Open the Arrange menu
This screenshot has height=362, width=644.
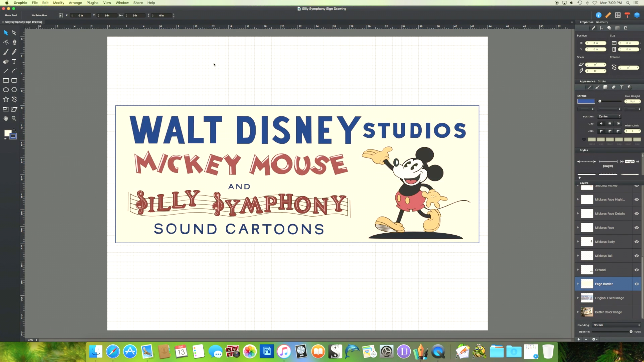tap(75, 3)
